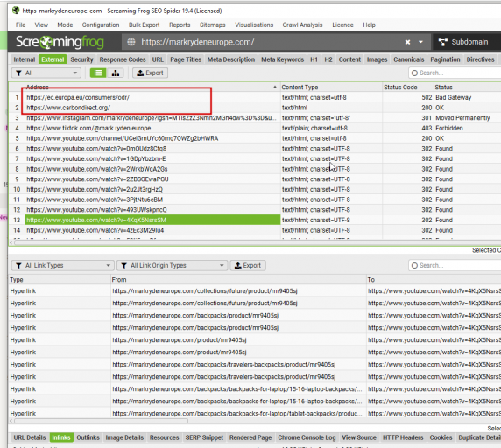Open the Sitemaps menu
The height and width of the screenshot is (448, 501).
point(213,24)
